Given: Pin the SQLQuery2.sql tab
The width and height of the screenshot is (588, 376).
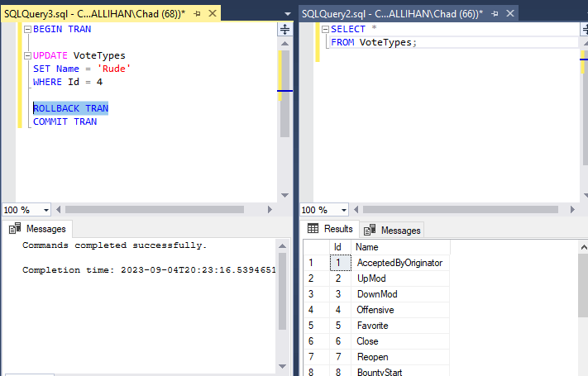Looking at the screenshot, I should (495, 14).
